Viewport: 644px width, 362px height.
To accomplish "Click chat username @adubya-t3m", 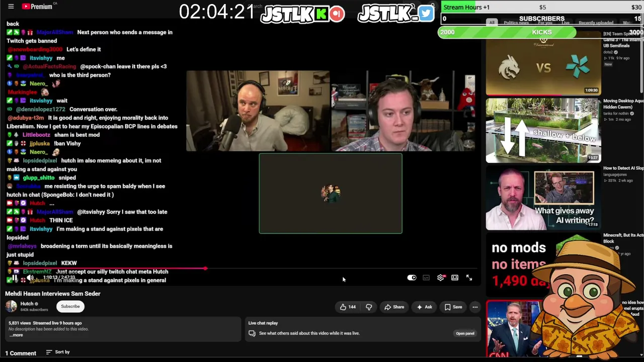I will (x=26, y=118).
